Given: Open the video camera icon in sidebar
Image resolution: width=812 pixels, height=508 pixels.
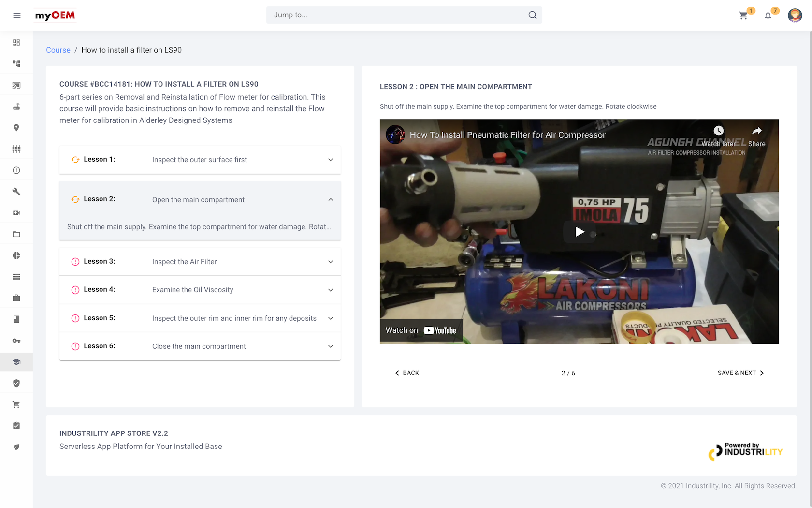Looking at the screenshot, I should tap(16, 213).
